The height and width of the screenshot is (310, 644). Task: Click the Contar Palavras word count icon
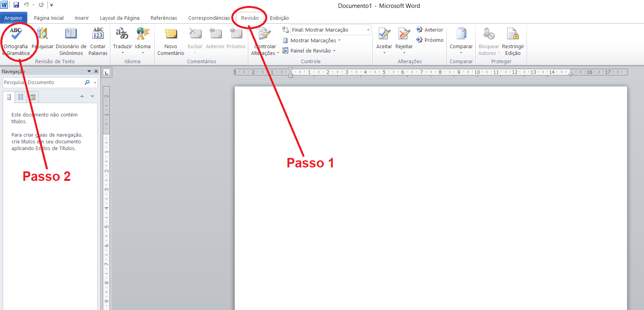[x=98, y=34]
